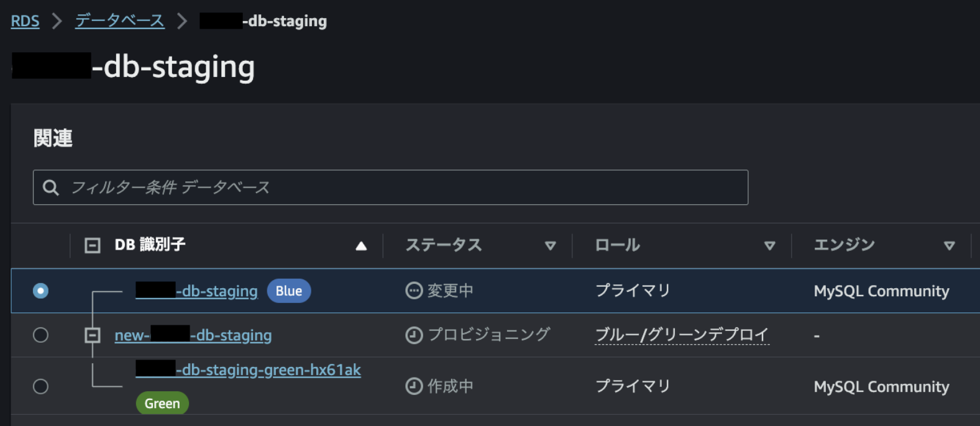Open the ロール column sort dropdown
980x426 pixels.
769,246
